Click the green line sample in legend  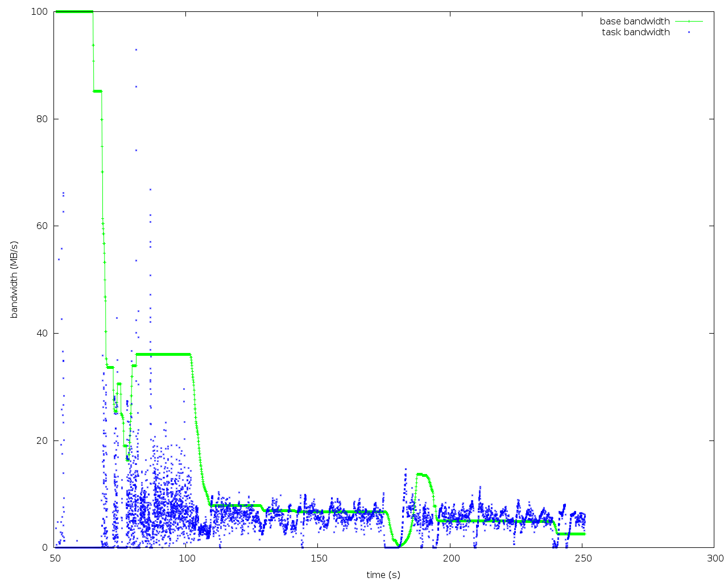(689, 22)
